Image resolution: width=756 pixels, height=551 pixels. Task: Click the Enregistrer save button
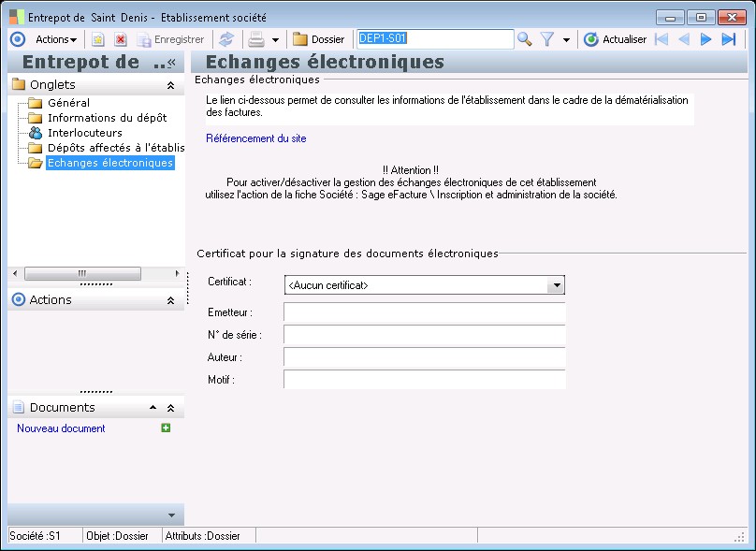coord(171,39)
